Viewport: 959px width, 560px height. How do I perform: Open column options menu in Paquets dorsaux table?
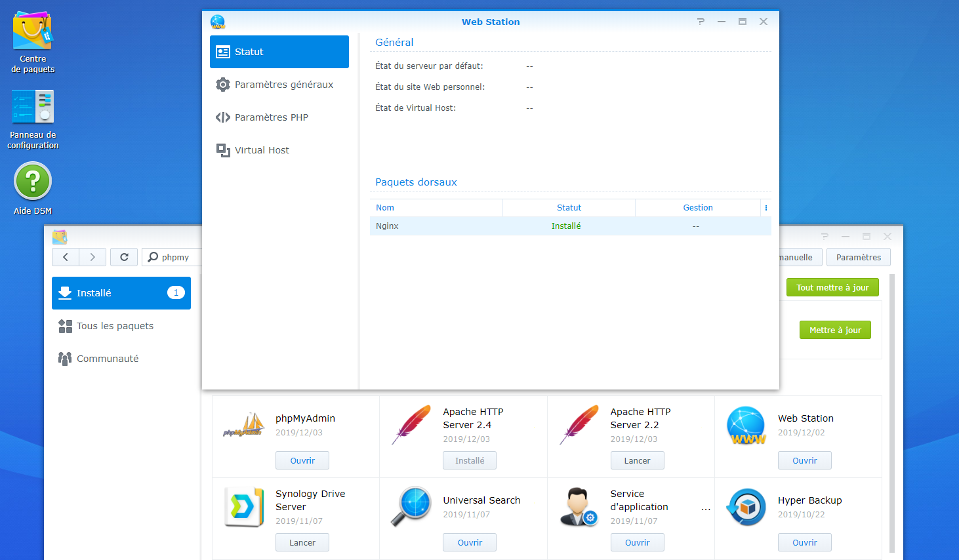pyautogui.click(x=765, y=208)
